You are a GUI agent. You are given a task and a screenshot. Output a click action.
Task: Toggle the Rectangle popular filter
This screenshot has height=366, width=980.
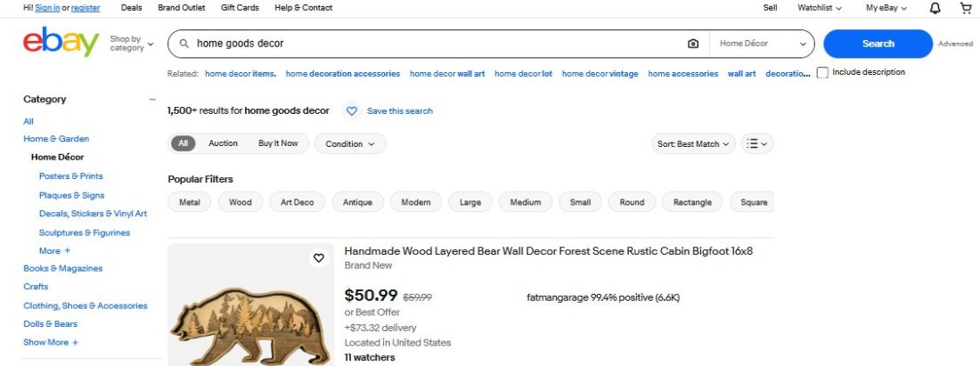692,202
